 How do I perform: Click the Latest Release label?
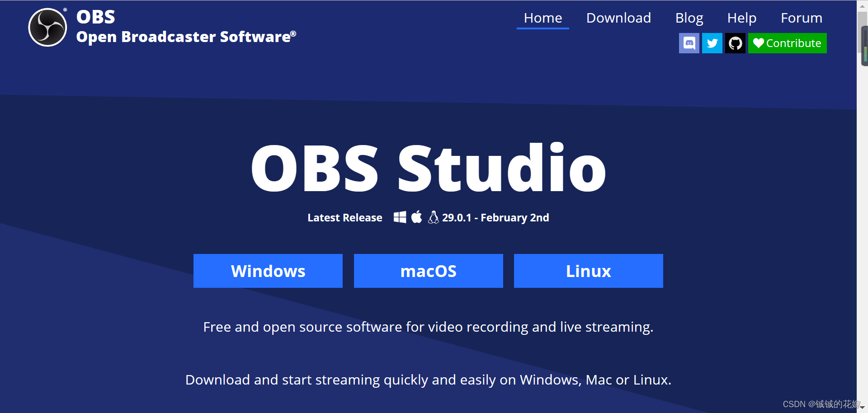345,218
